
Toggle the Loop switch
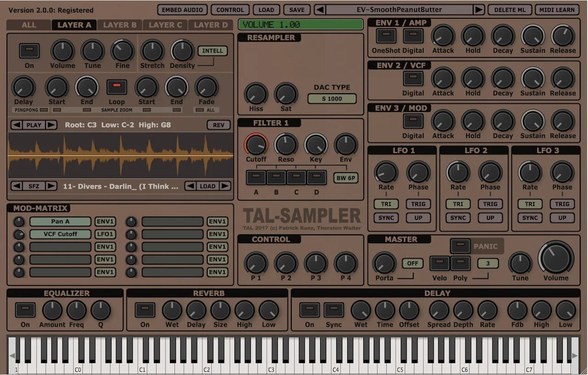[117, 86]
